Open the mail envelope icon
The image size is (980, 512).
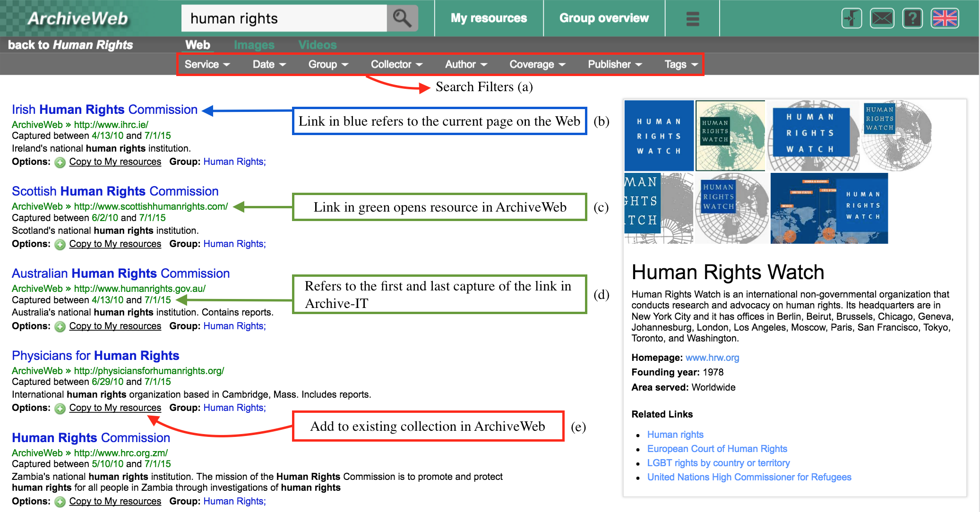pyautogui.click(x=882, y=19)
